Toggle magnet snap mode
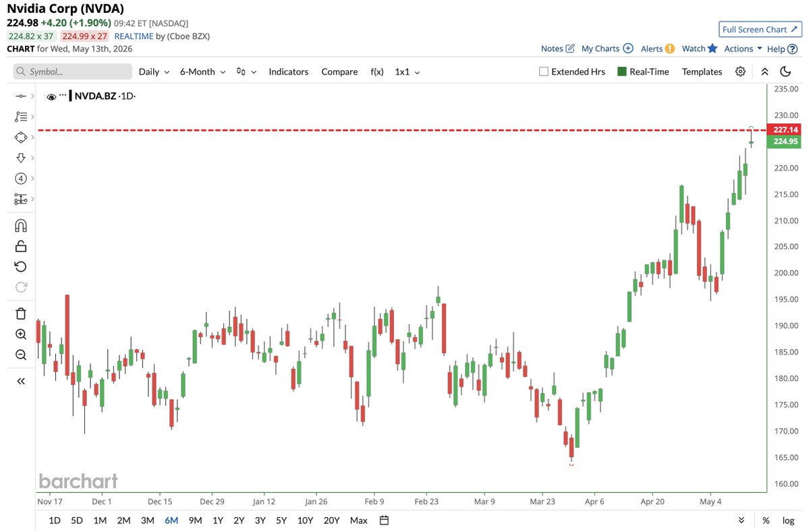Viewport: 809px width, 532px height. (21, 226)
